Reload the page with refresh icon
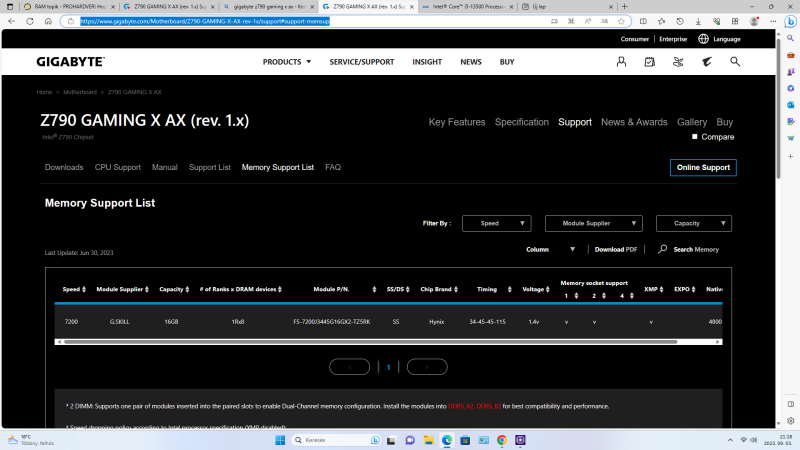This screenshot has height=450, width=800. [30, 21]
